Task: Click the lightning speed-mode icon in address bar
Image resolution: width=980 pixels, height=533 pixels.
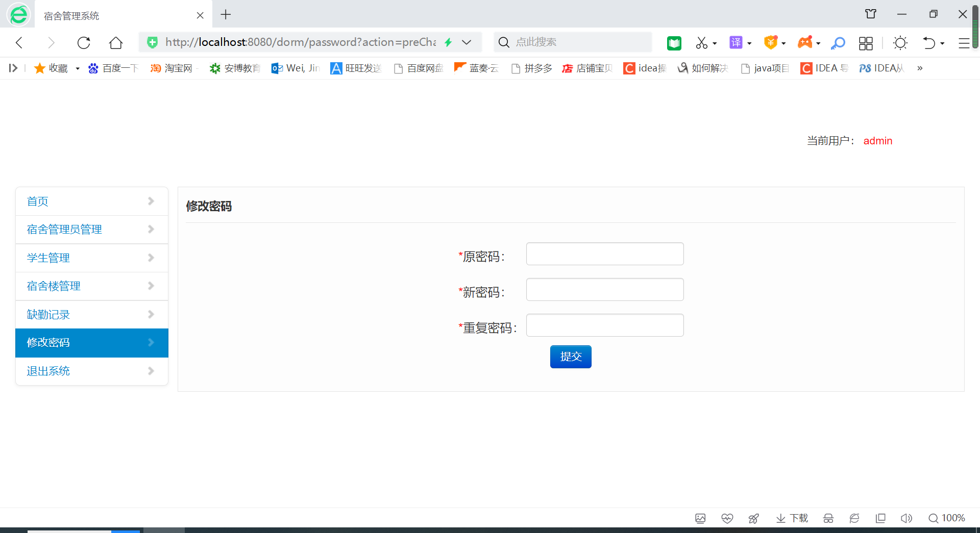Action: pyautogui.click(x=448, y=42)
